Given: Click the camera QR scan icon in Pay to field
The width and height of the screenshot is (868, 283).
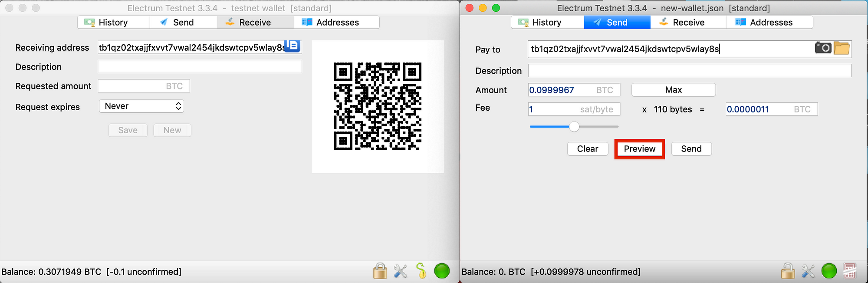Looking at the screenshot, I should coord(823,48).
